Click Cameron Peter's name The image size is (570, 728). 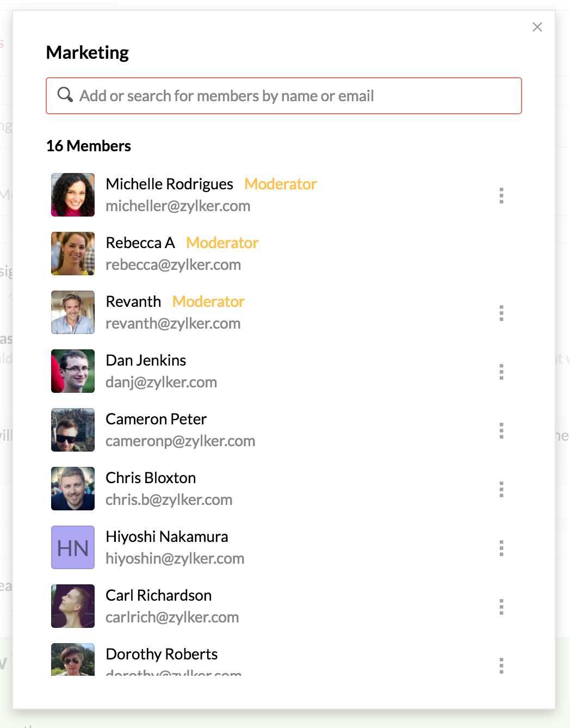156,419
